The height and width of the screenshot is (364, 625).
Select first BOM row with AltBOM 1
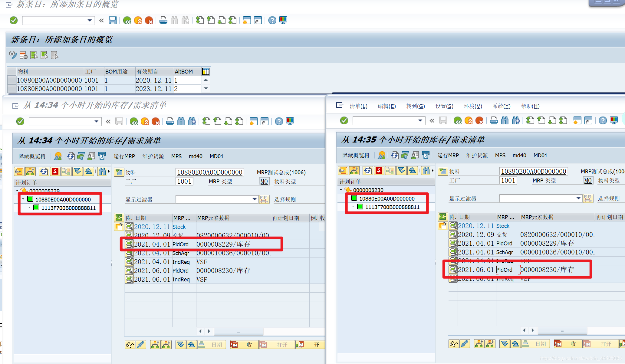[12, 80]
